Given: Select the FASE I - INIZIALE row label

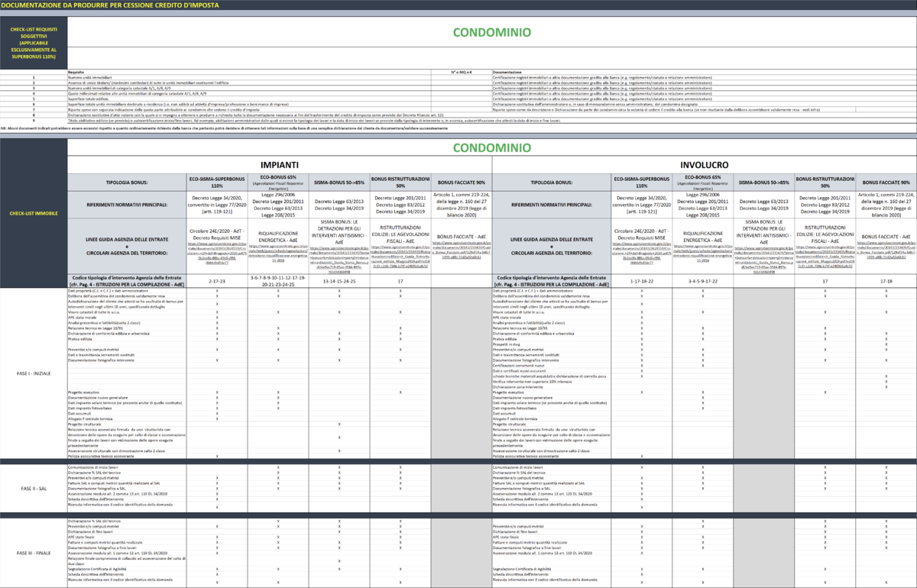Looking at the screenshot, I should point(33,373).
